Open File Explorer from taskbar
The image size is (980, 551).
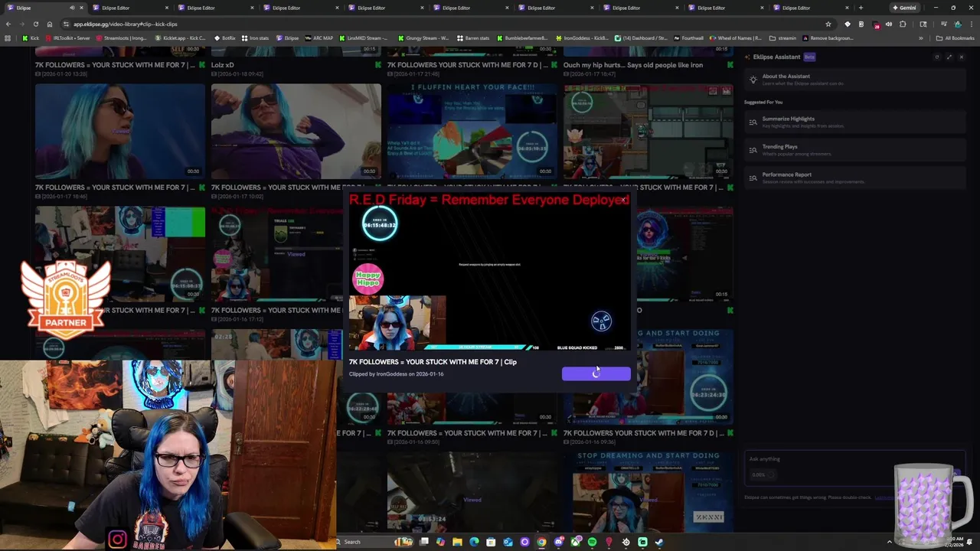(x=457, y=542)
